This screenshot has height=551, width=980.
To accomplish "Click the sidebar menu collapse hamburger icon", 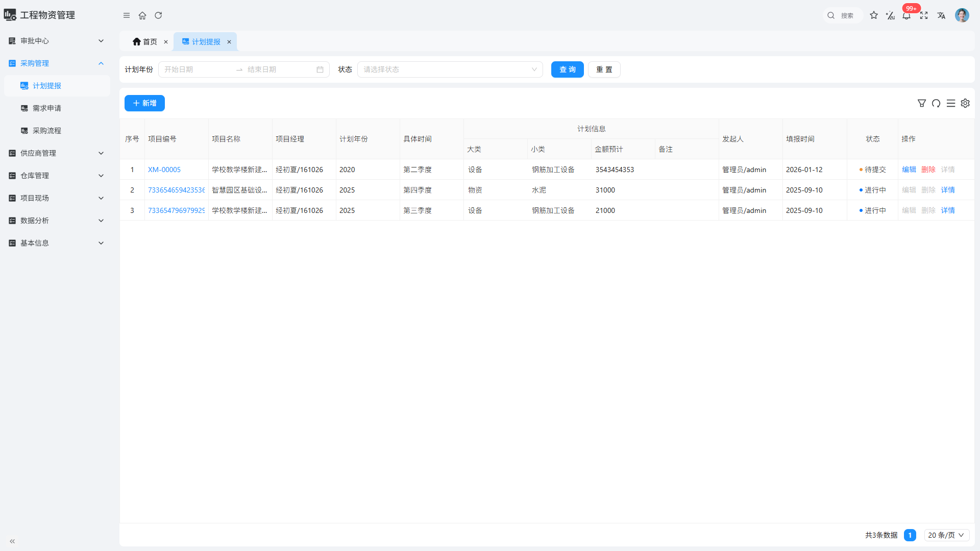I will coord(127,15).
